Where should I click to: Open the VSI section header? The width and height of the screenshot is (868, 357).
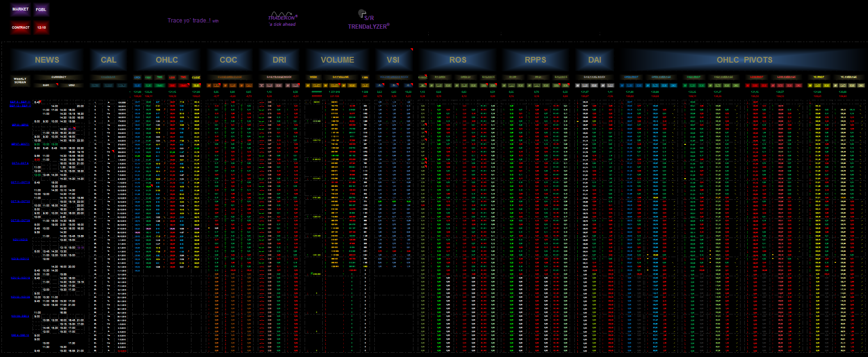tap(393, 60)
